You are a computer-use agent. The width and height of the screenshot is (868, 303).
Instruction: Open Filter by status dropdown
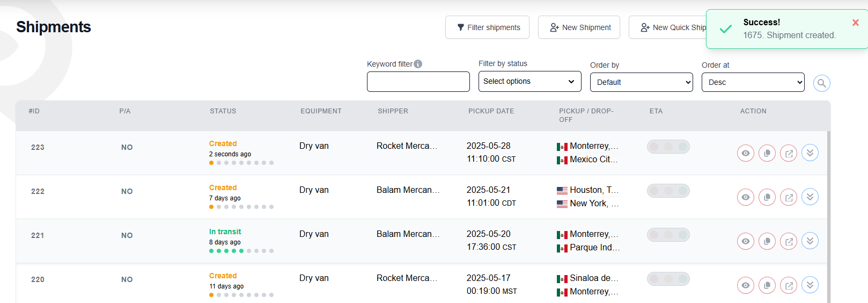pyautogui.click(x=530, y=82)
